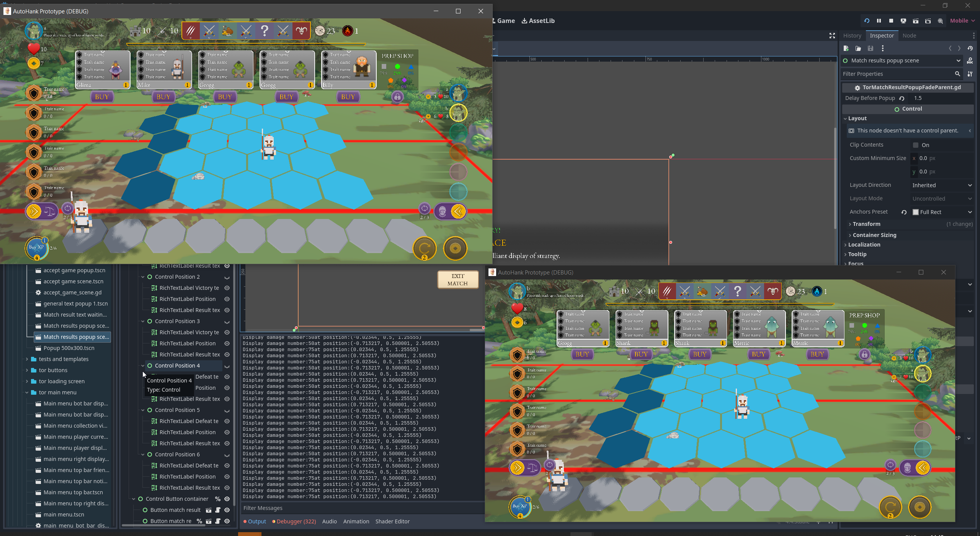Click shop lock icon in top-left game window
980x536 pixels.
(x=397, y=97)
